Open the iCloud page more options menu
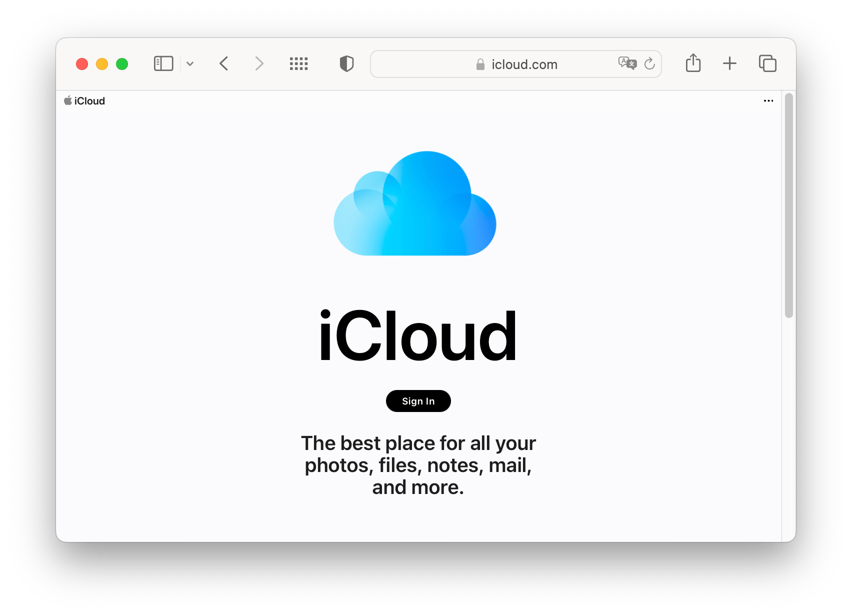The height and width of the screenshot is (616, 852). 768,101
